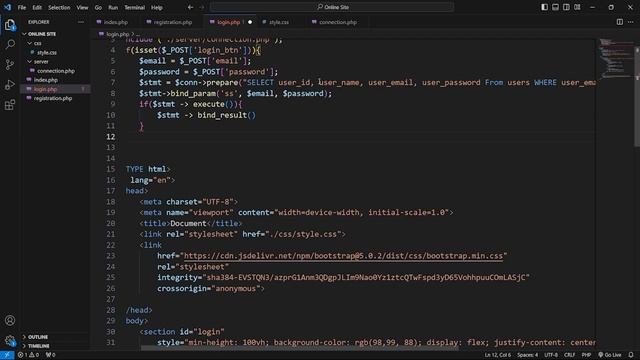The width and height of the screenshot is (640, 360).
Task: Click the horizontal editor scrollbar
Action: tap(300, 348)
